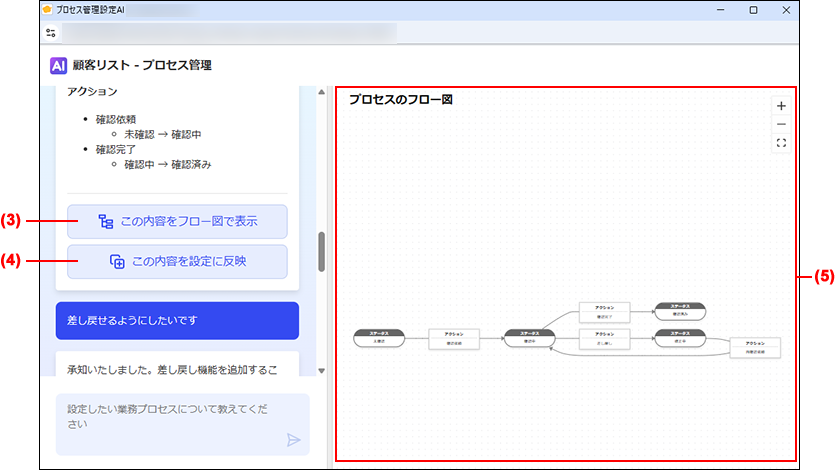Screen dimensions: 840x470
Task: Fit the flow diagram to view
Action: click(x=781, y=143)
